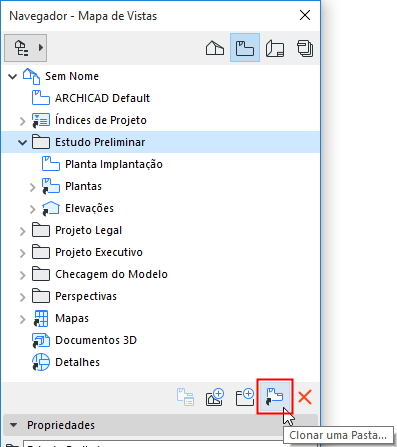
Task: Collapse the Sem Nome root node
Action: tap(13, 77)
